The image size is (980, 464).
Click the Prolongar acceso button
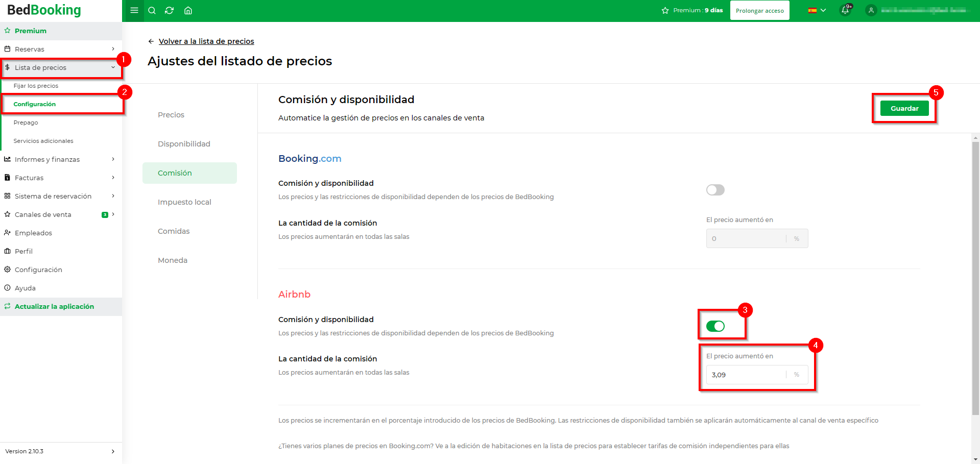[760, 10]
